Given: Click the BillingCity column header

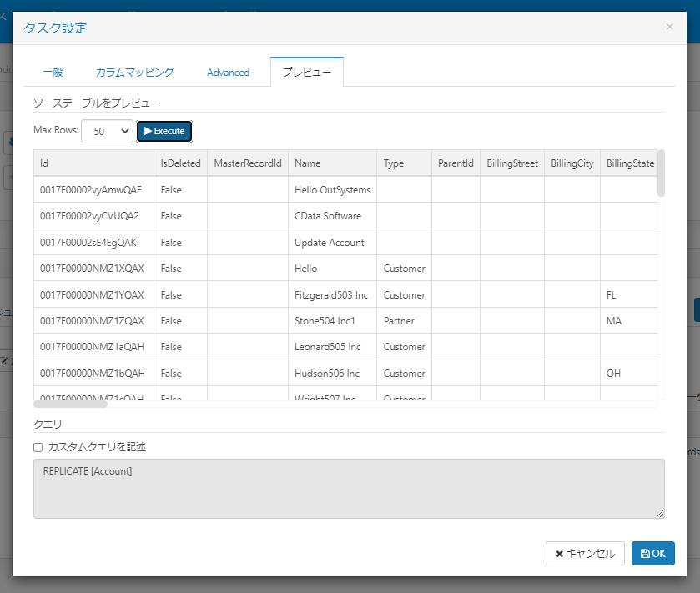Looking at the screenshot, I should tap(572, 163).
